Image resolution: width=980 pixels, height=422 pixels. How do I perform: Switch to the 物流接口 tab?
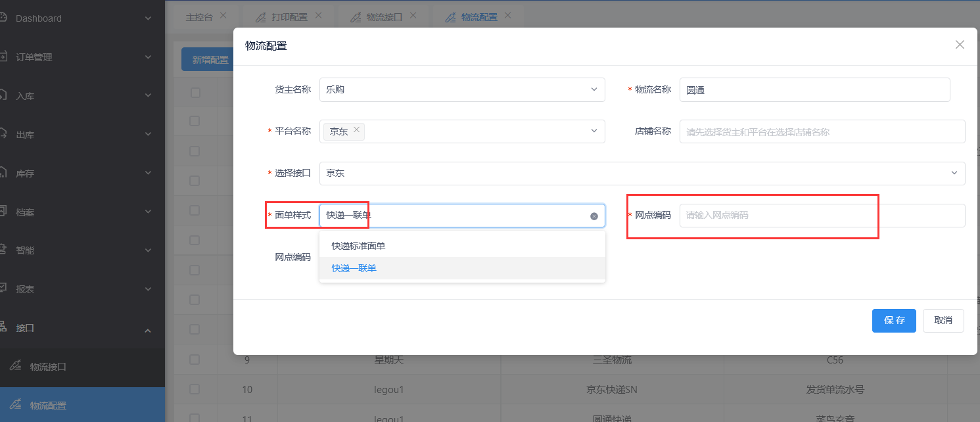pos(385,17)
